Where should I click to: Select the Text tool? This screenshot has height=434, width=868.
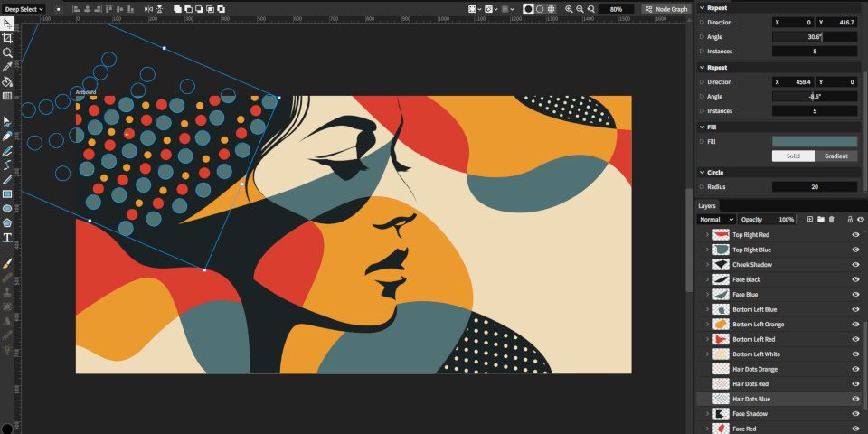[x=7, y=238]
